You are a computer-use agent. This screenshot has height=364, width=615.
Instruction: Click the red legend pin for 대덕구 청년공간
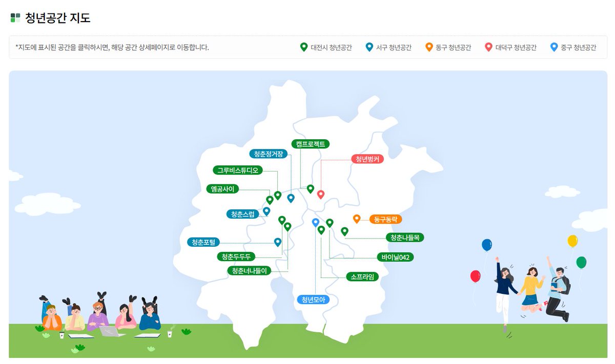(x=488, y=47)
